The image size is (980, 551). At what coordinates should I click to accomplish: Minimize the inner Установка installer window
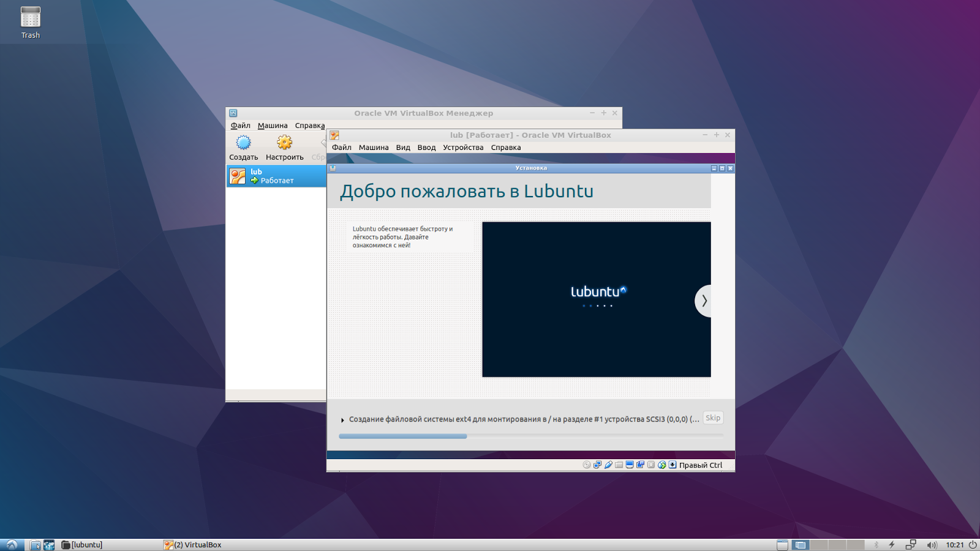[x=714, y=168]
